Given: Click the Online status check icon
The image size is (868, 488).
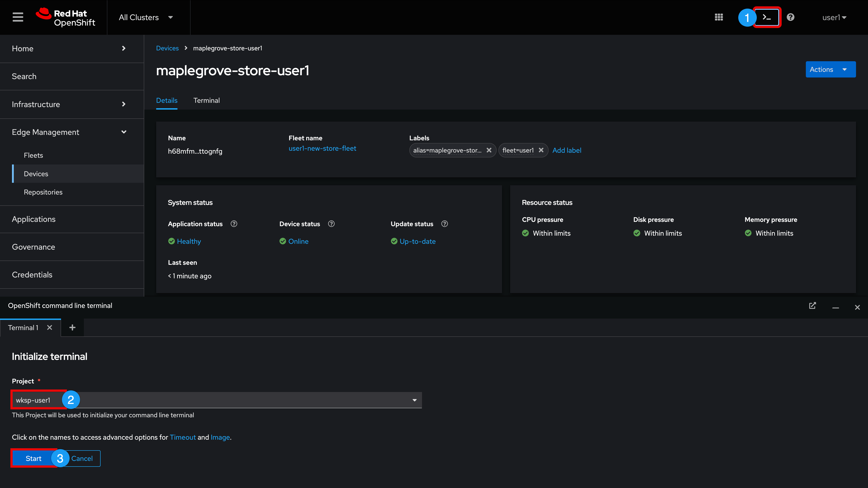Looking at the screenshot, I should point(283,241).
